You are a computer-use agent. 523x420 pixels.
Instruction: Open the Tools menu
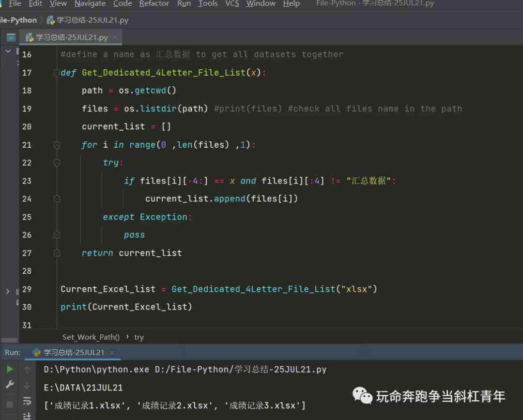(207, 4)
